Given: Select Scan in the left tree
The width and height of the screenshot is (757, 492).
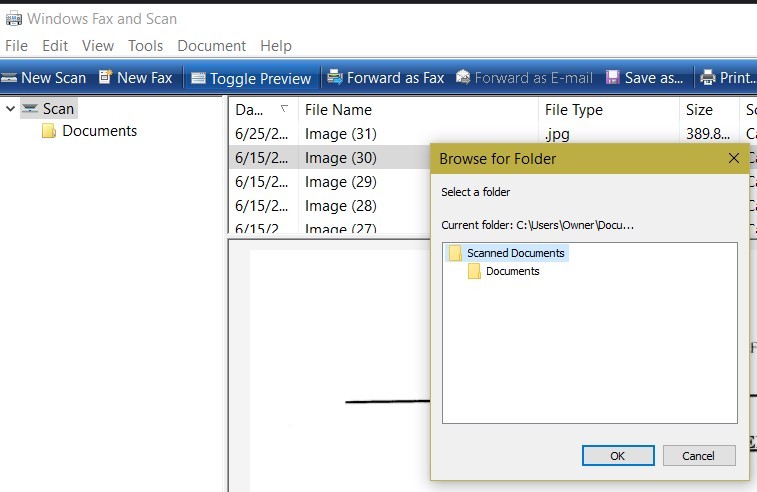Looking at the screenshot, I should pos(58,109).
